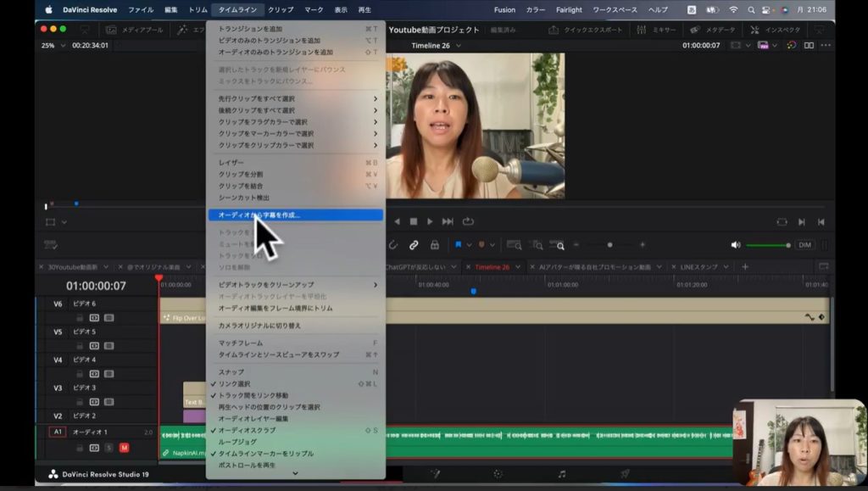This screenshot has height=491, width=868.
Task: Toggle mute M button on audio track A1
Action: 124,448
